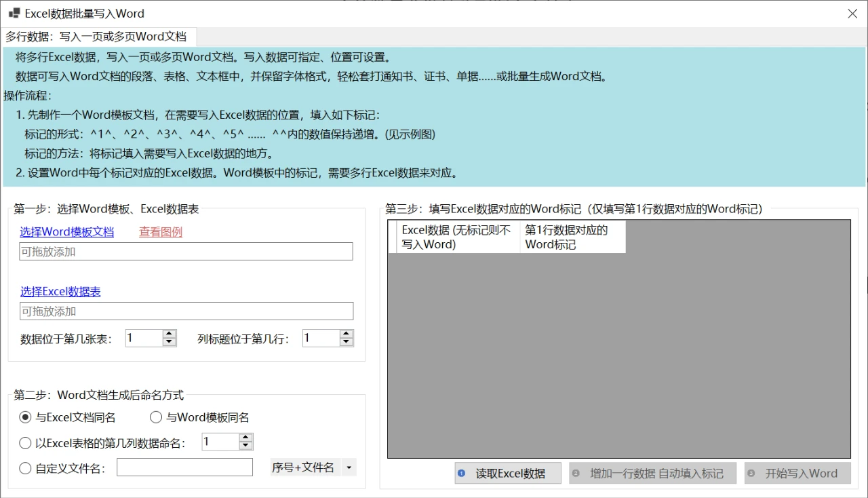Click the column-number naming field

click(x=220, y=442)
